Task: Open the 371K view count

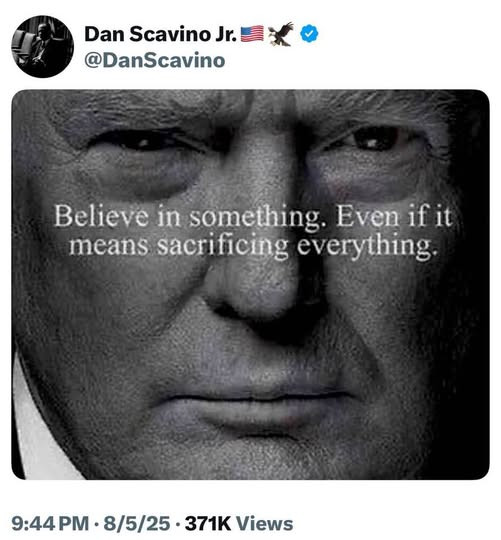Action: point(208,523)
